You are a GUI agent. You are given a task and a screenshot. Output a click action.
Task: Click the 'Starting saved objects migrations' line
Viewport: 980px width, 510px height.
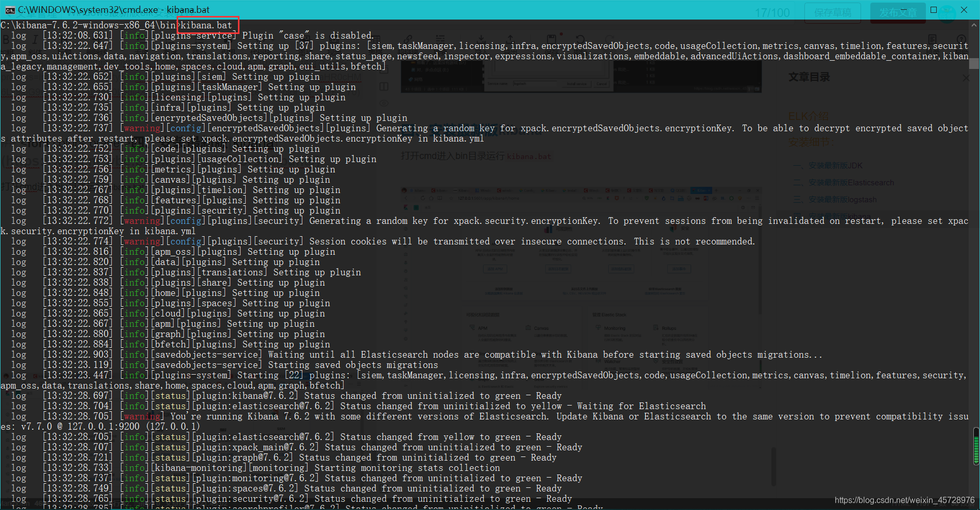(x=225, y=365)
